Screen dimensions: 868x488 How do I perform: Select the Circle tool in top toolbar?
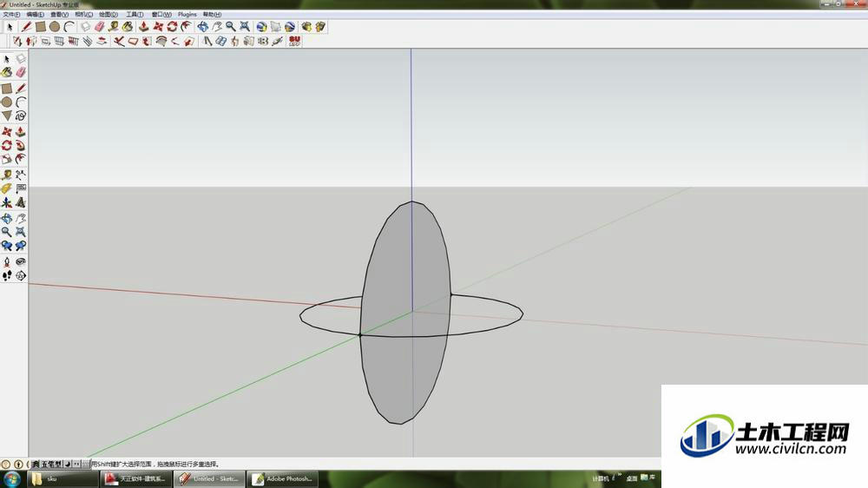[x=54, y=27]
